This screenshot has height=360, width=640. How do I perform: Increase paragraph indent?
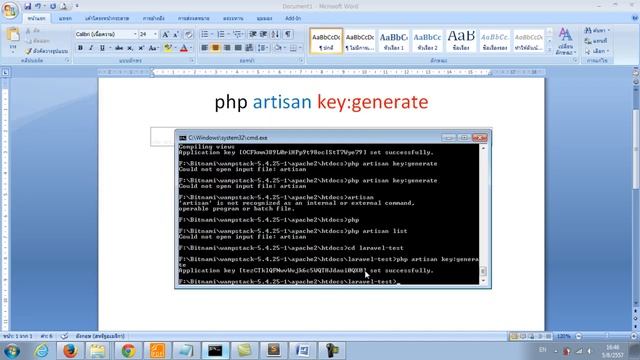[263, 34]
